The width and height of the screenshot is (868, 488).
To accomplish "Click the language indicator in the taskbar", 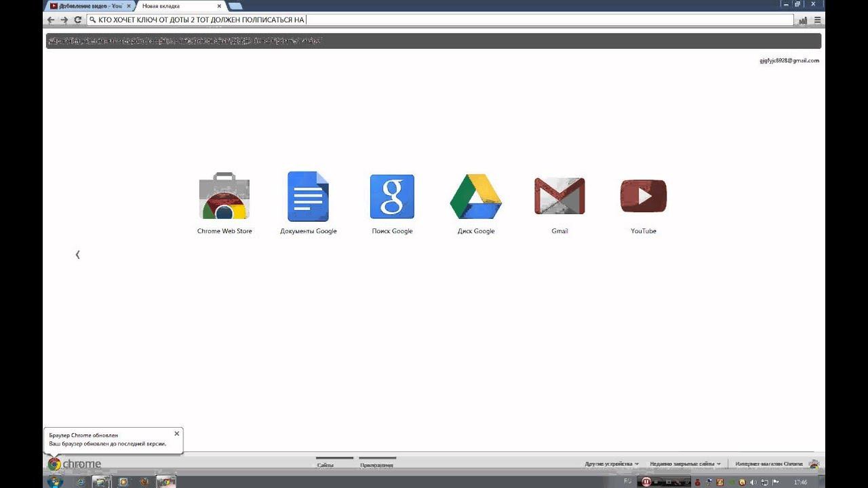I will coord(627,481).
